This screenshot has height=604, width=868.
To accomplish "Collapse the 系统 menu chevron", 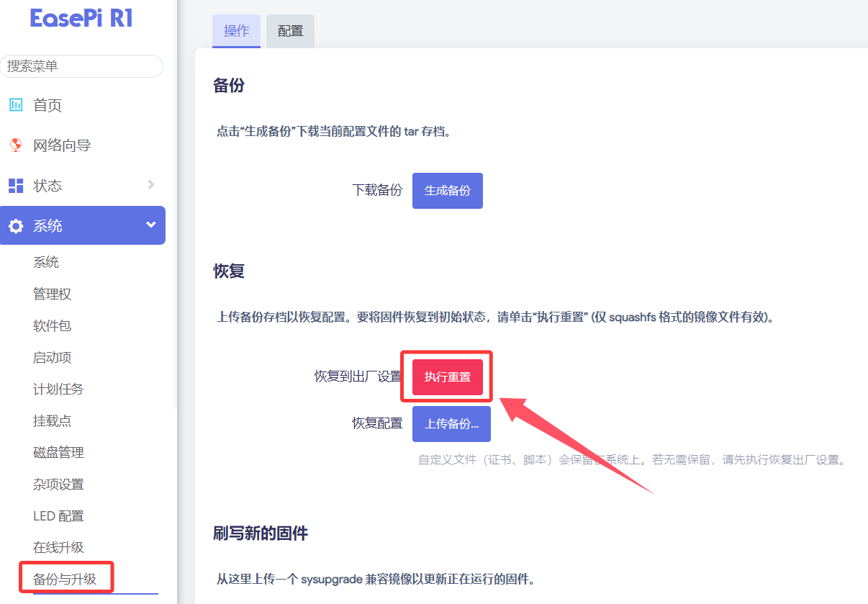I will click(x=151, y=225).
